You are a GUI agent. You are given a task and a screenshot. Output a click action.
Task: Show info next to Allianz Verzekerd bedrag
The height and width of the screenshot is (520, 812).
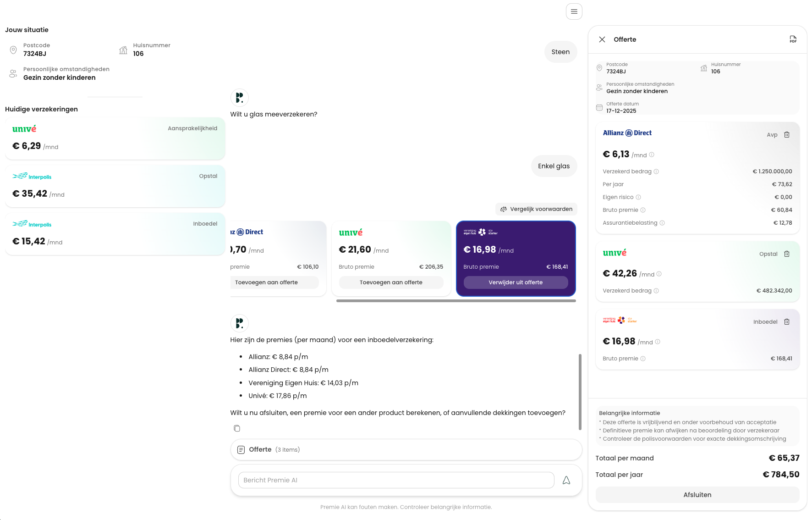(656, 171)
